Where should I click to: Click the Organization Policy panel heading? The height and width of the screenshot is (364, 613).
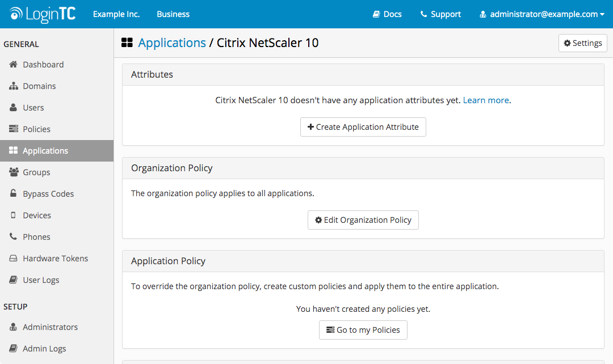point(171,168)
